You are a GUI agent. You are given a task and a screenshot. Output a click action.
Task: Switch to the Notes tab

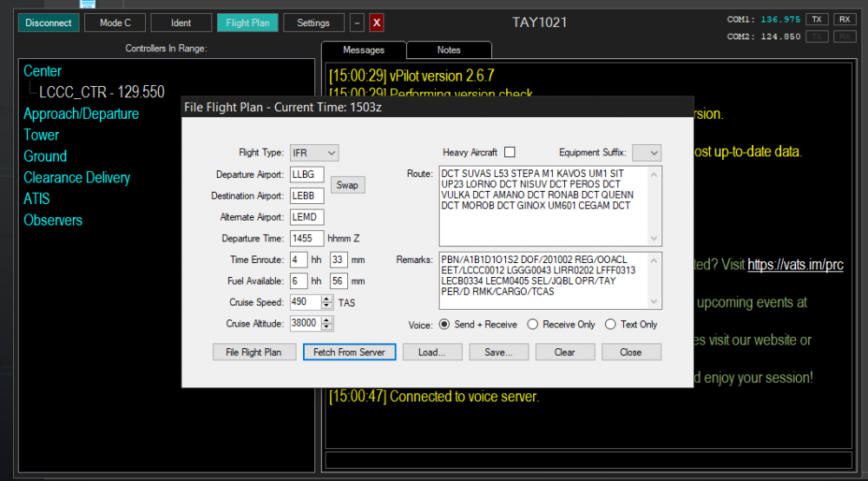449,50
